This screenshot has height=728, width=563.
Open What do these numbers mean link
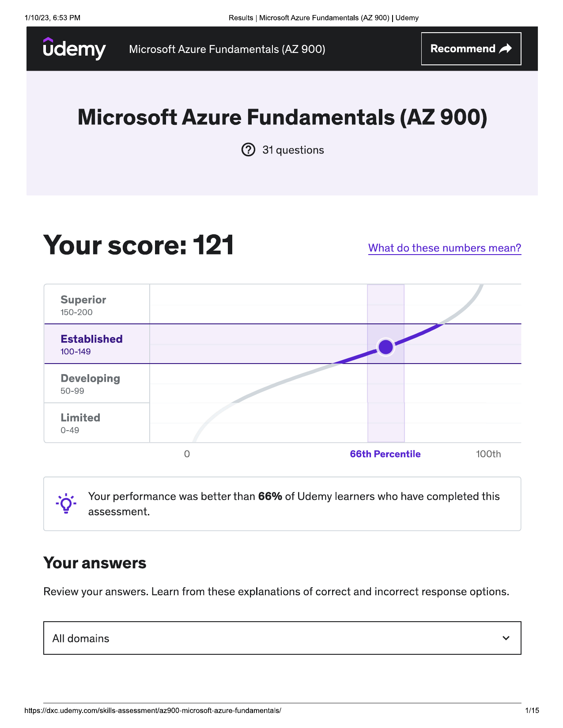tap(445, 248)
